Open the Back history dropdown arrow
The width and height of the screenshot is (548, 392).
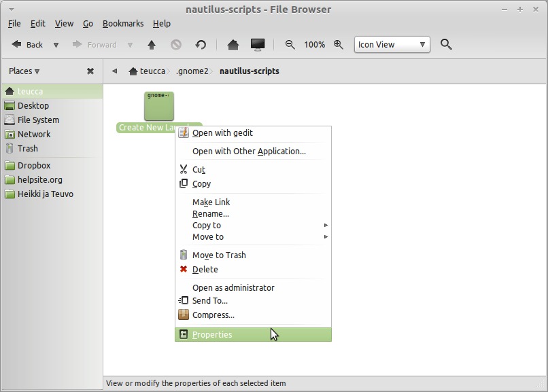coord(56,45)
